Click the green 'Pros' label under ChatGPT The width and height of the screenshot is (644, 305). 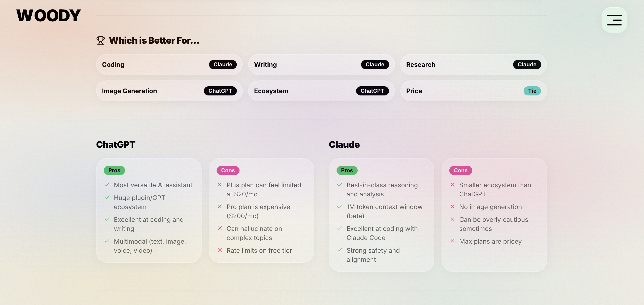tap(114, 170)
